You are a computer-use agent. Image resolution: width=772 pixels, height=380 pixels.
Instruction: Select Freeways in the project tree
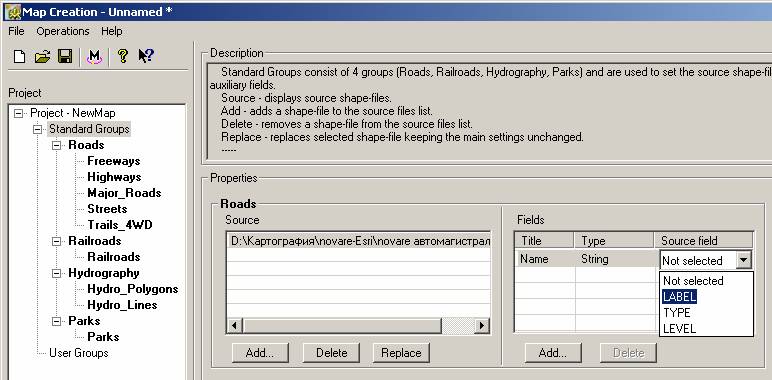click(x=114, y=161)
